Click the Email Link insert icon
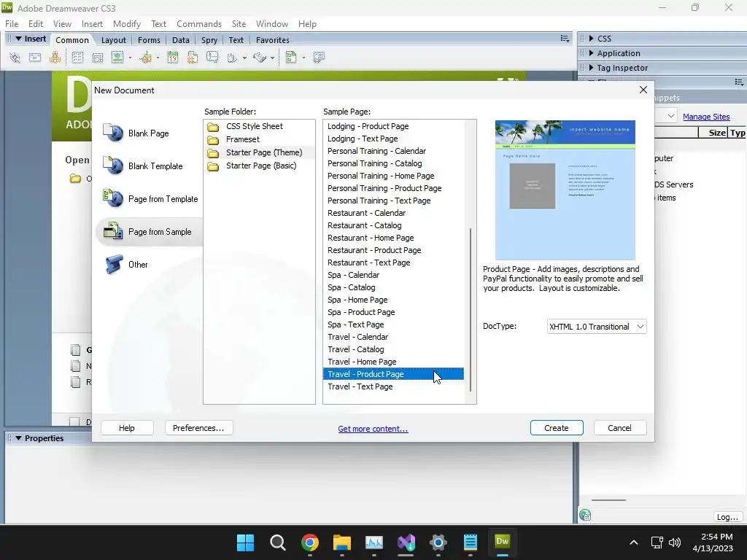This screenshot has width=747, height=560. [x=35, y=58]
